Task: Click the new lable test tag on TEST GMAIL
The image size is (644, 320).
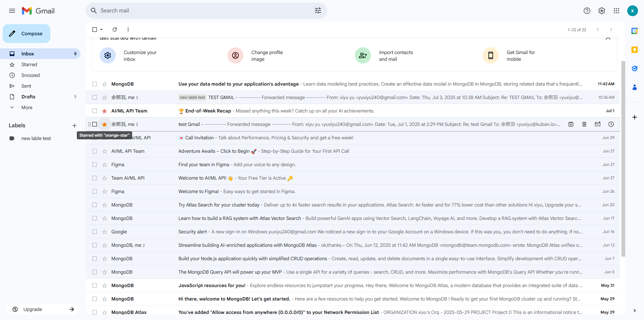Action: click(192, 97)
